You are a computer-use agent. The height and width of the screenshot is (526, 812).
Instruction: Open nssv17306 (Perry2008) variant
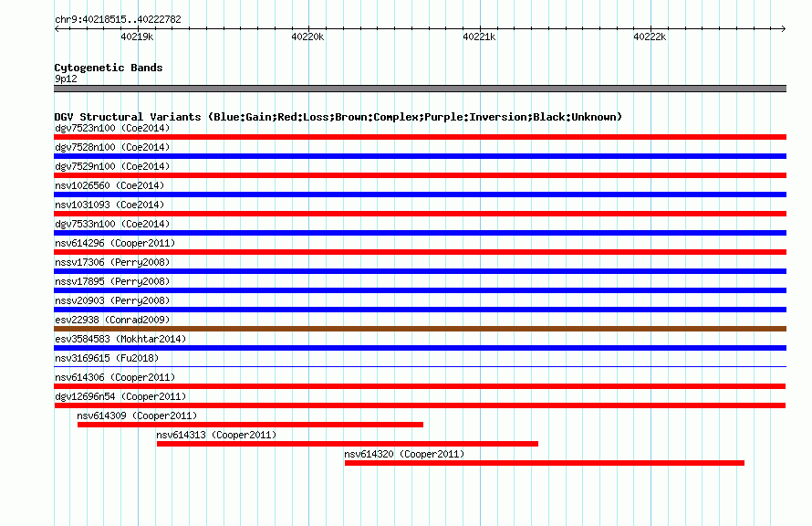112,262
